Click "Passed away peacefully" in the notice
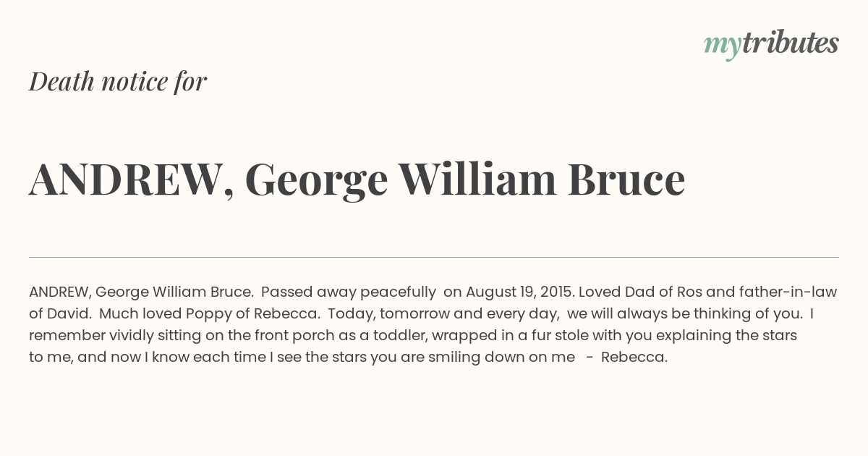This screenshot has height=456, width=868. pos(349,292)
